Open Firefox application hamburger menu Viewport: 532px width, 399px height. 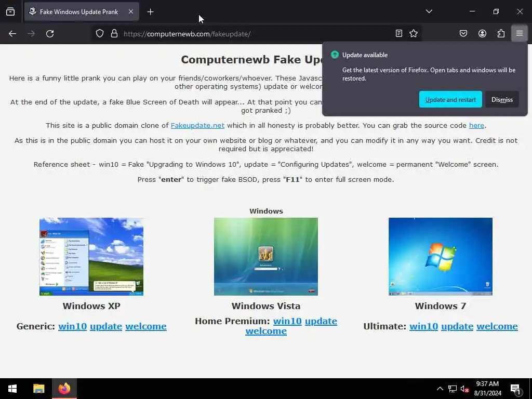(520, 33)
